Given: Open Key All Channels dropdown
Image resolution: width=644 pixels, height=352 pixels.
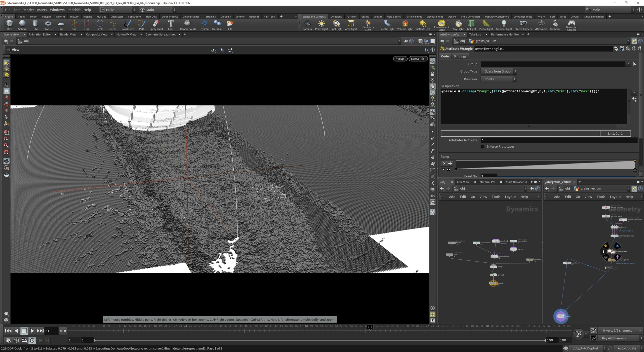Looking at the screenshot, I should tap(620, 338).
